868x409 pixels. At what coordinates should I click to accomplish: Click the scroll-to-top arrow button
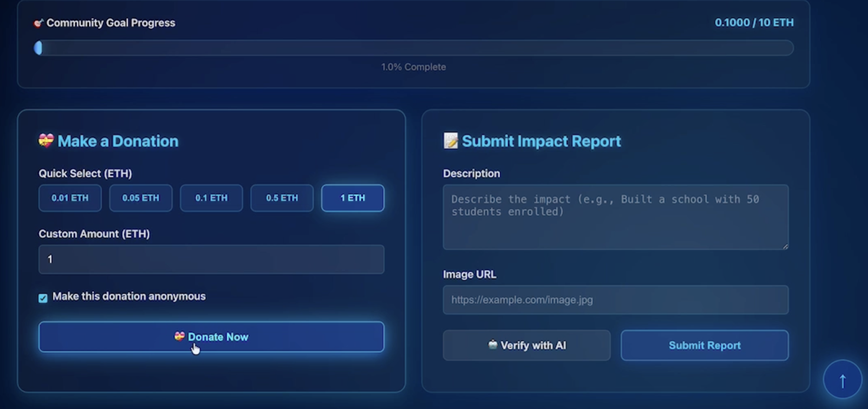(x=842, y=380)
